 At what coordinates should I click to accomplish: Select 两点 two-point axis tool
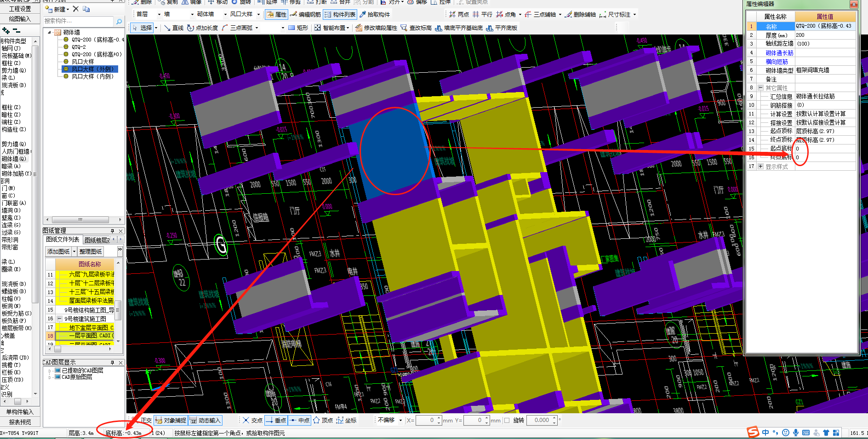click(459, 14)
